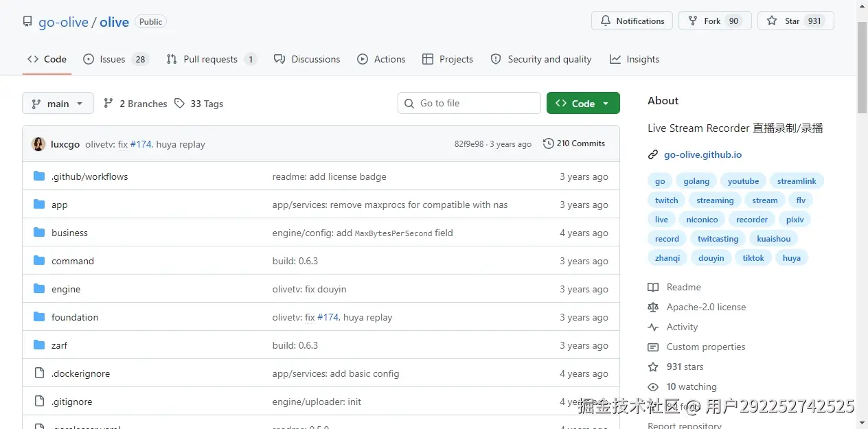Click the foundation folder icon
Image resolution: width=868 pixels, height=429 pixels.
(x=39, y=317)
